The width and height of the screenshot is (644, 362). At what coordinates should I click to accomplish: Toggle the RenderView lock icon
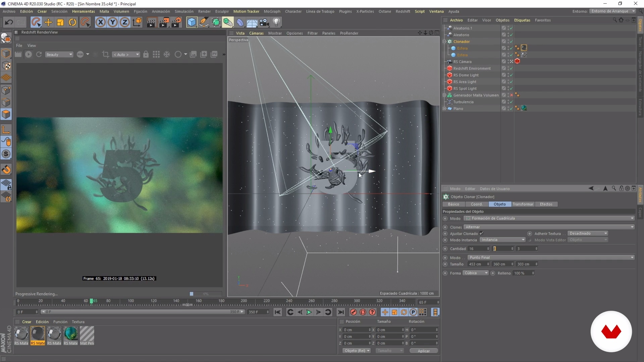pyautogui.click(x=146, y=54)
